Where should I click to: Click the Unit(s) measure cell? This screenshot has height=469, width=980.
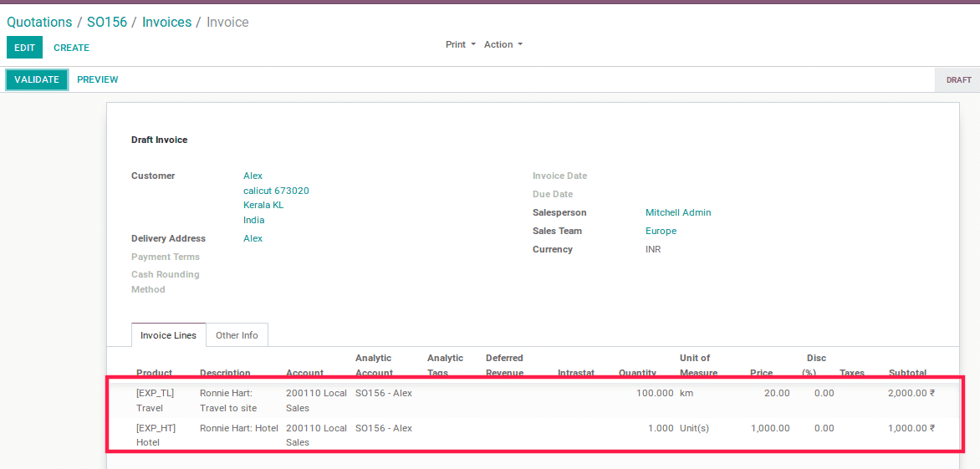pyautogui.click(x=694, y=428)
